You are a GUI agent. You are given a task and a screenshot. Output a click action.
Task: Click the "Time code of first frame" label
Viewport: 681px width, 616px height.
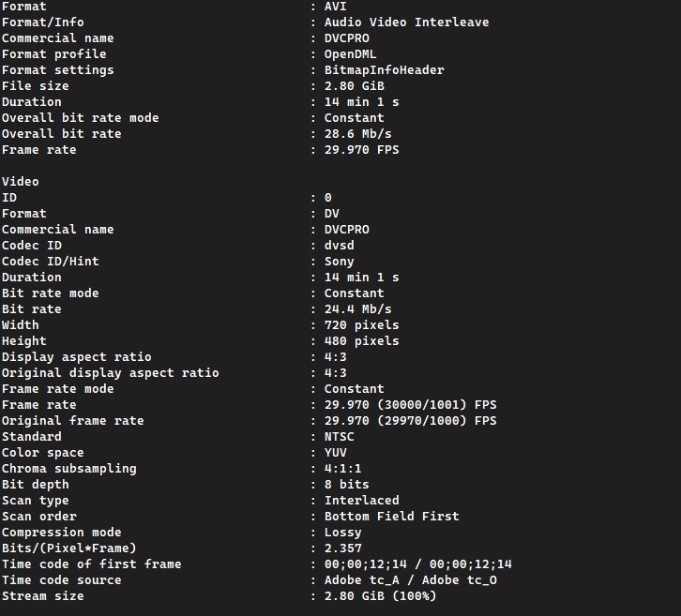(x=92, y=563)
